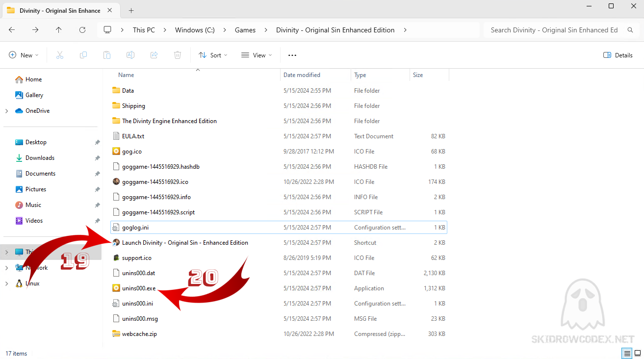Open the See more ellipsis menu

click(292, 55)
